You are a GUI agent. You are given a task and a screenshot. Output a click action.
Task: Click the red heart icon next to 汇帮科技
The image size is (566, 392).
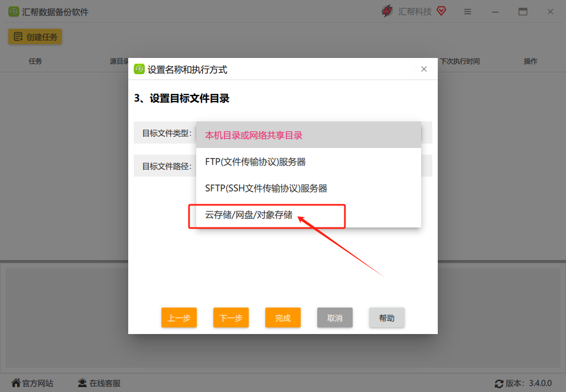(441, 10)
